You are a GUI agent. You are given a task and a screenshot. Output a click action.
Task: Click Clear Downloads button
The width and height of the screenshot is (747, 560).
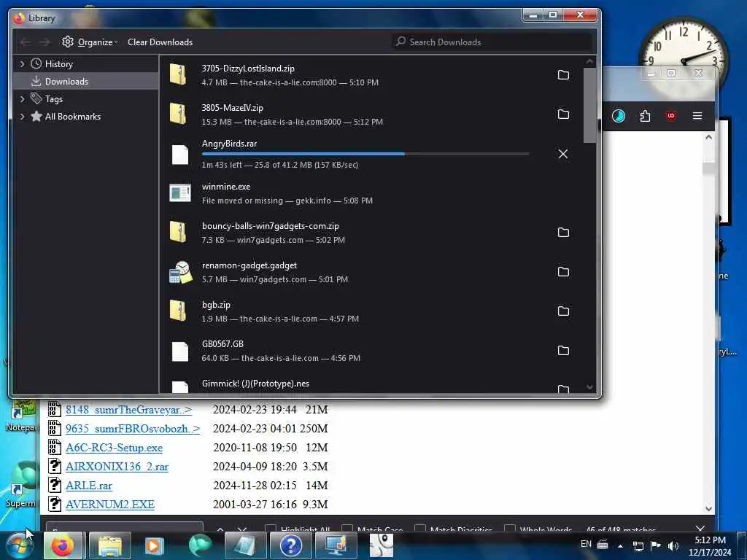tap(160, 42)
